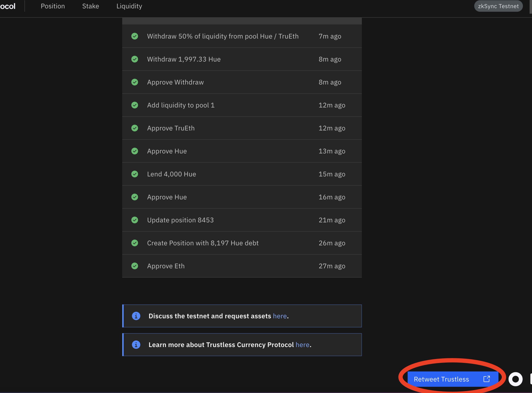
Task: Go to the Liquidity tab
Action: pyautogui.click(x=129, y=6)
